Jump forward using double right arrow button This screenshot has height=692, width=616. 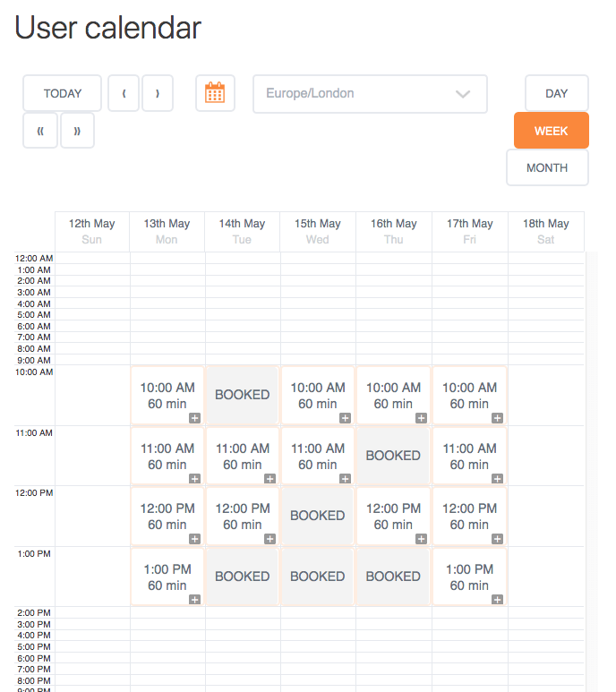[78, 131]
